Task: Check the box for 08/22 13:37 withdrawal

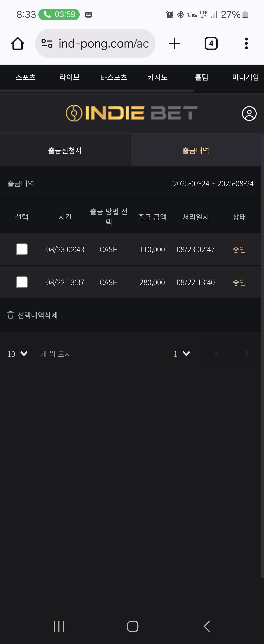Action: pos(22,282)
